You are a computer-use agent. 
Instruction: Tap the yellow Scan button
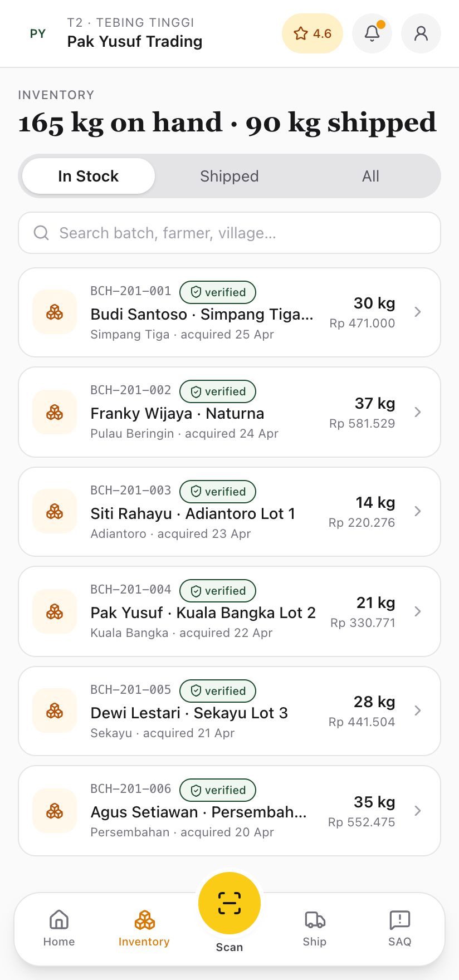[x=229, y=903]
